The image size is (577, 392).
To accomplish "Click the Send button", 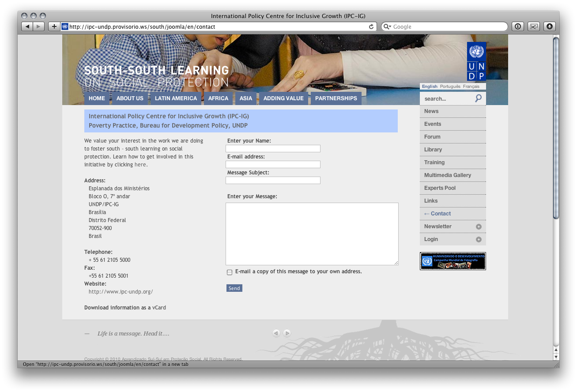I will coord(234,288).
